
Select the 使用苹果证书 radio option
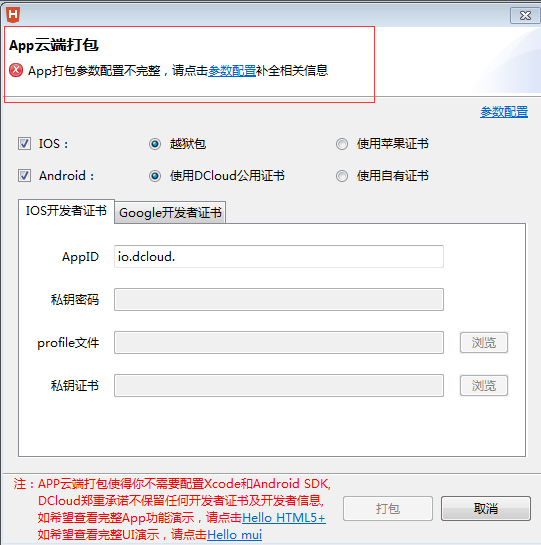(342, 144)
